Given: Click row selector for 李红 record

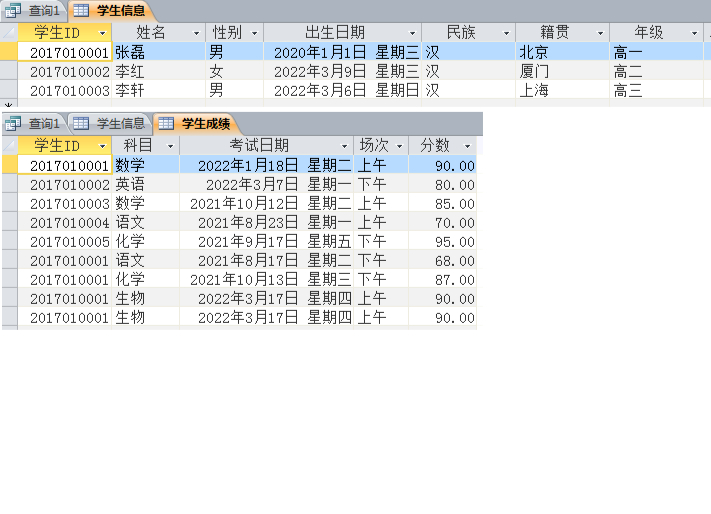Looking at the screenshot, I should [x=9, y=71].
